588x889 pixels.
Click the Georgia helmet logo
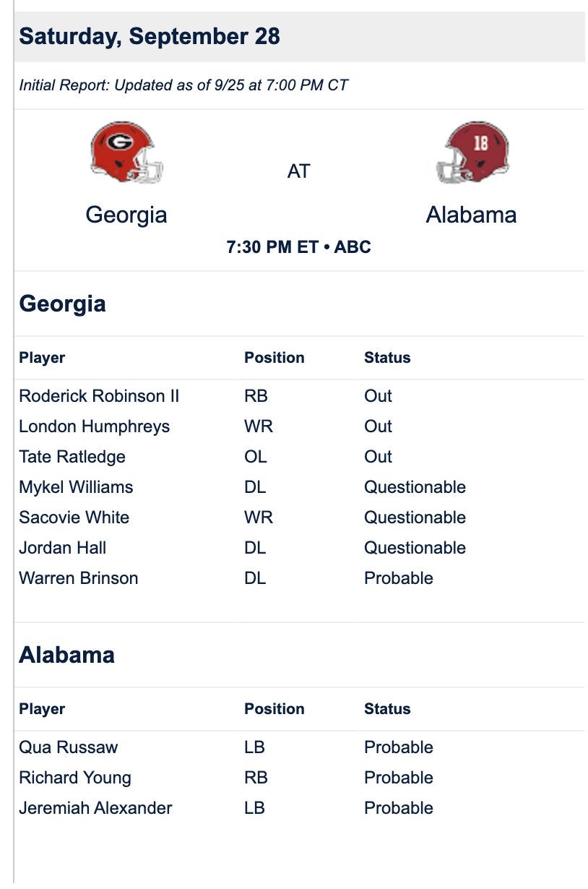[x=126, y=152]
